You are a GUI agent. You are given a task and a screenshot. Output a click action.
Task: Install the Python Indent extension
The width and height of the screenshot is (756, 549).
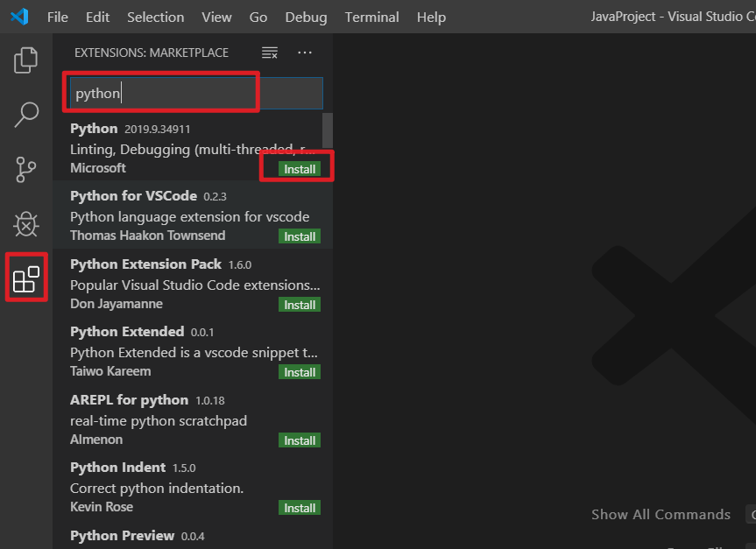coord(300,508)
